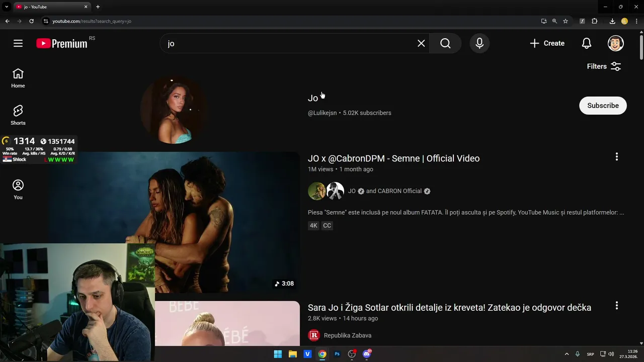644x362 pixels.
Task: Open Chrome downloads
Action: pos(612,21)
